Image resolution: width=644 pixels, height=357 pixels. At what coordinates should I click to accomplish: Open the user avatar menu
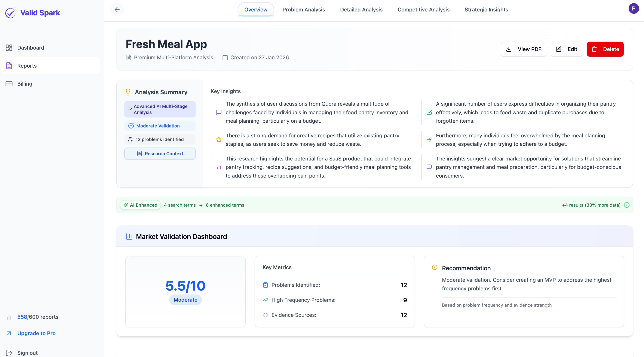pos(634,8)
